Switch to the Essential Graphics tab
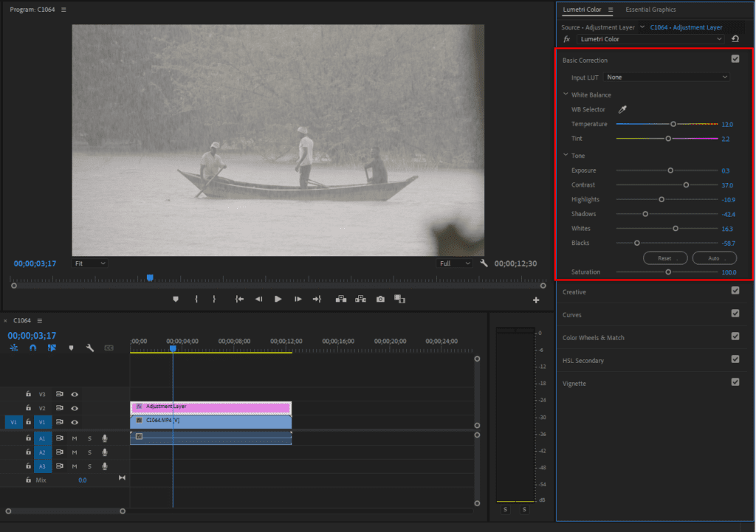The width and height of the screenshot is (756, 532). 650,10
